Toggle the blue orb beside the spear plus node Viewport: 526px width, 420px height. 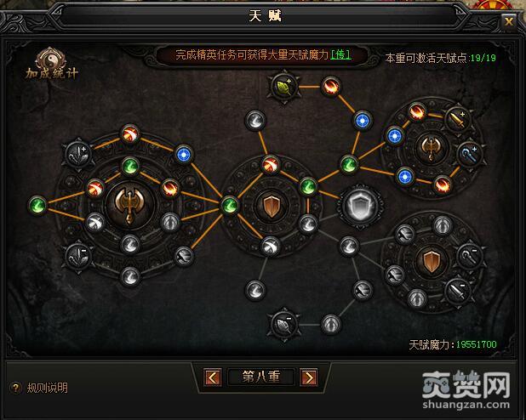point(184,155)
